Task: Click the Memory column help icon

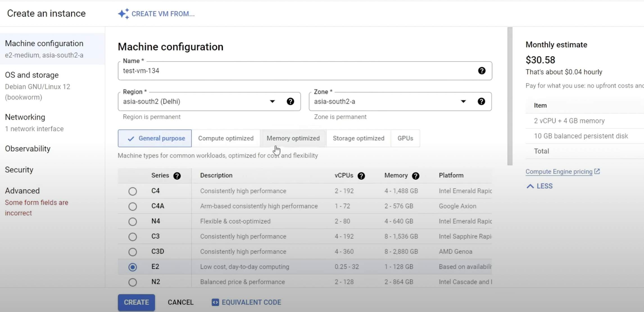Action: click(416, 176)
